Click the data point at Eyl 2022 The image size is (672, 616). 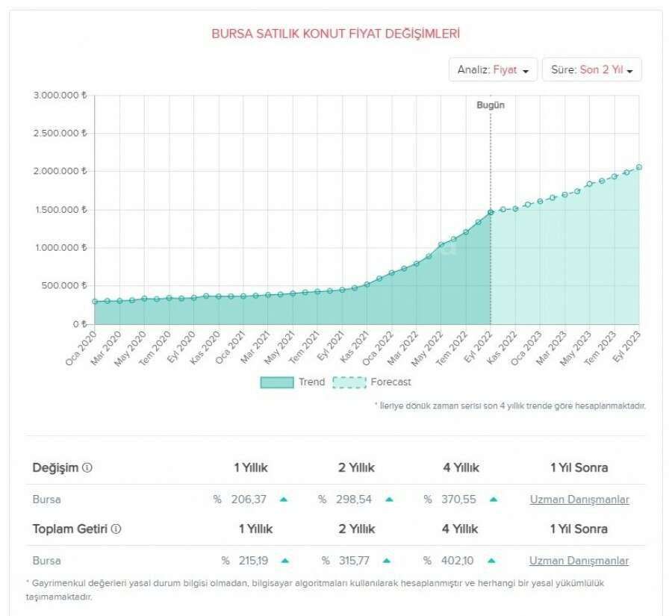coord(491,213)
